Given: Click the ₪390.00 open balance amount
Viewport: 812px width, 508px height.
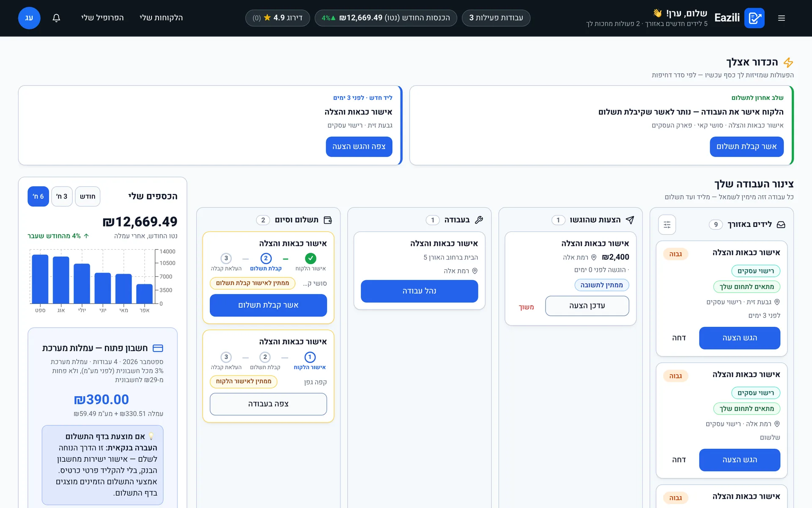Looking at the screenshot, I should 101,399.
